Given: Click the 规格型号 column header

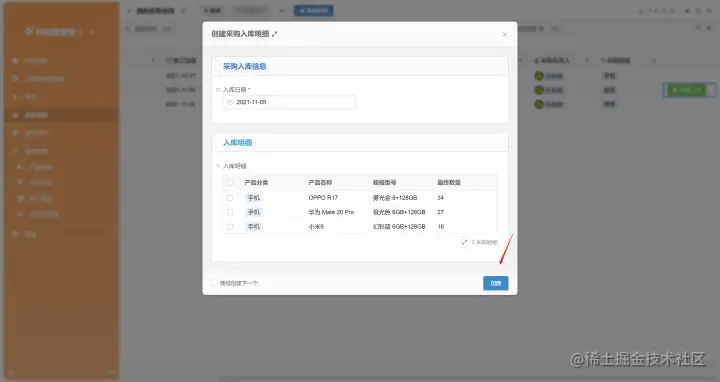Looking at the screenshot, I should (x=384, y=183).
